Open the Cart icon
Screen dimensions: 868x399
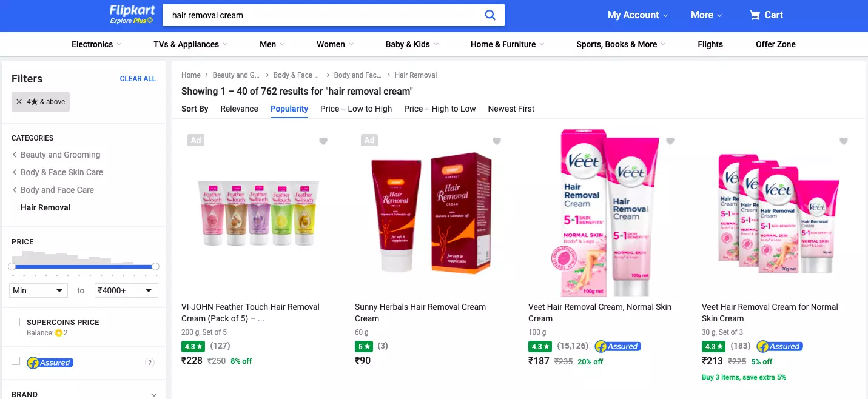point(755,15)
